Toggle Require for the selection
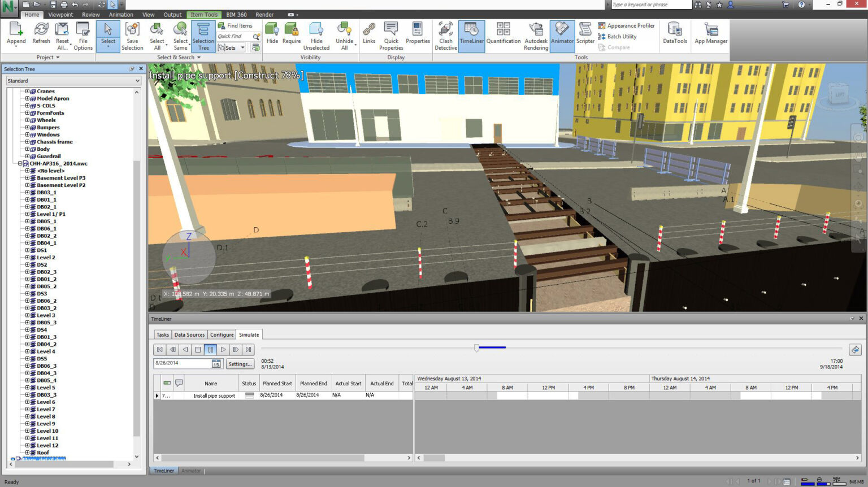The width and height of the screenshot is (868, 487). (291, 35)
